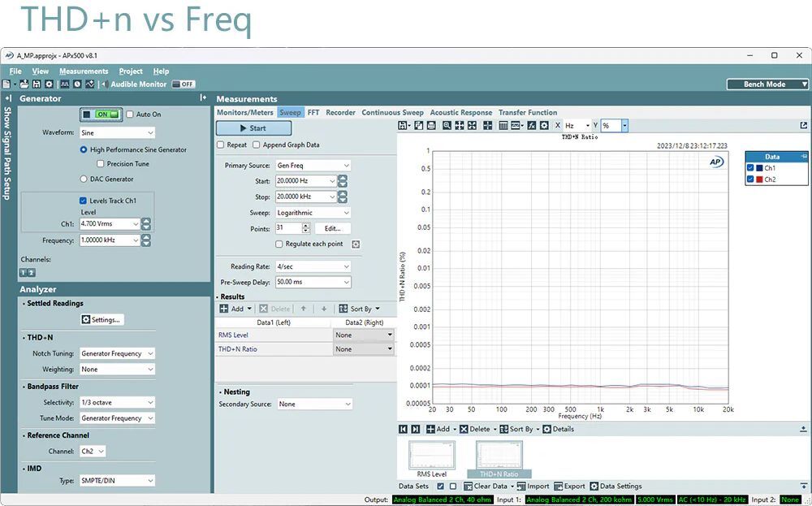Image resolution: width=812 pixels, height=506 pixels.
Task: Open Regulate each point settings gear icon
Action: click(356, 244)
